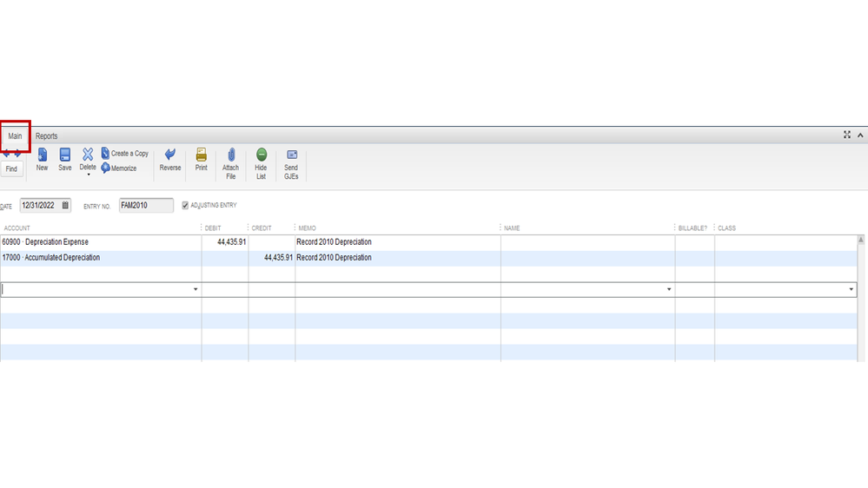Switch to the Main tab
The width and height of the screenshot is (868, 488).
pyautogui.click(x=15, y=136)
